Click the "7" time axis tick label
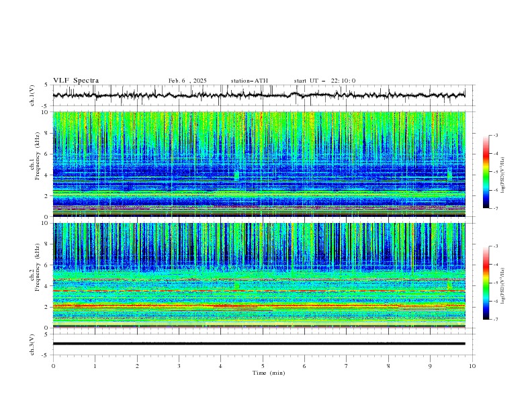Screen dimensions: 532x411 pos(347,366)
